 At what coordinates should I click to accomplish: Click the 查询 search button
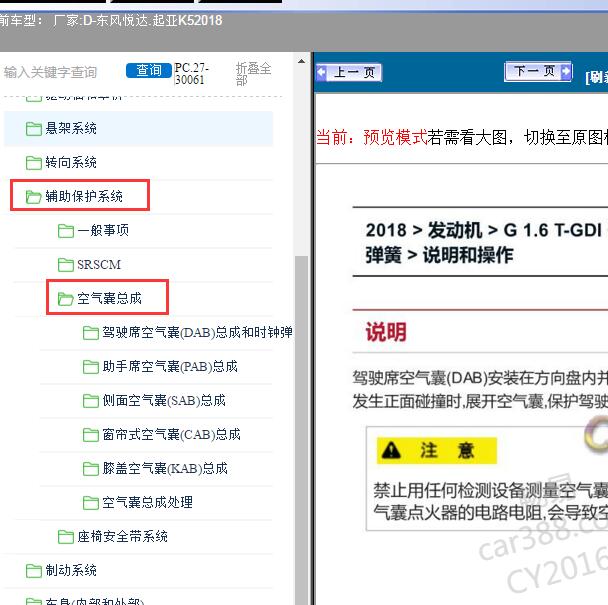pyautogui.click(x=149, y=71)
